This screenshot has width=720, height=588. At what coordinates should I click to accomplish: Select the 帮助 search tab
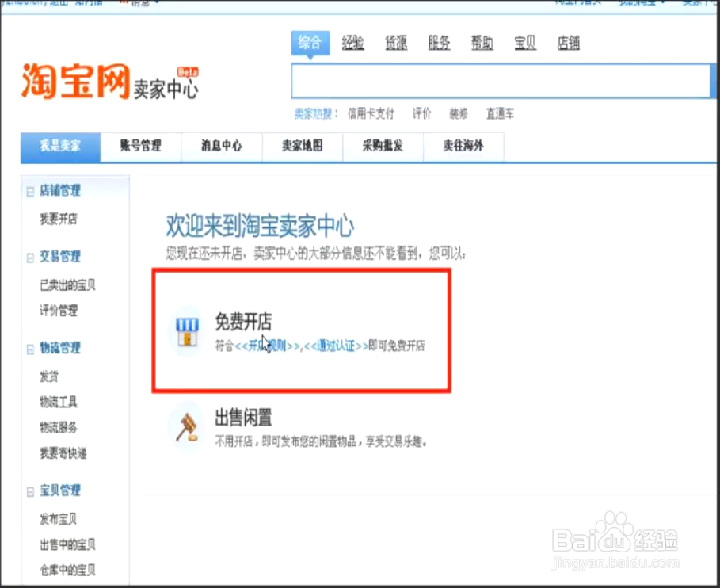coord(482,43)
